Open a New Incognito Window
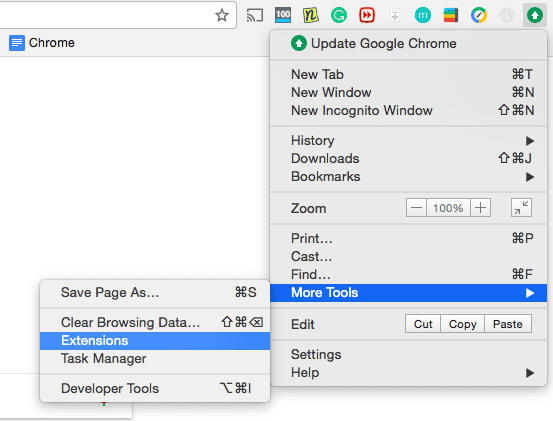553x421 pixels. coord(408,110)
